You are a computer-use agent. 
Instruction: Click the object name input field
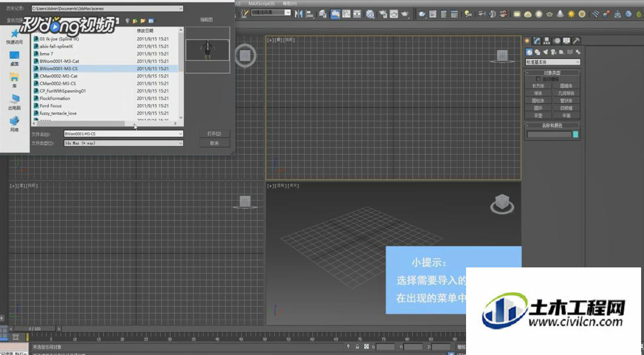tap(549, 135)
